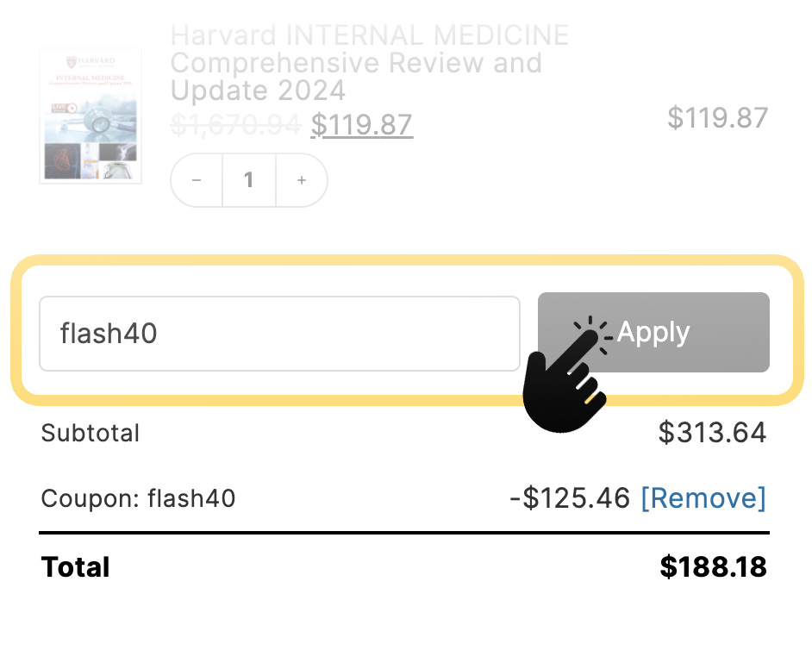Remove the flash40 coupon via [Remove]
This screenshot has height=669, width=812.
pos(703,498)
